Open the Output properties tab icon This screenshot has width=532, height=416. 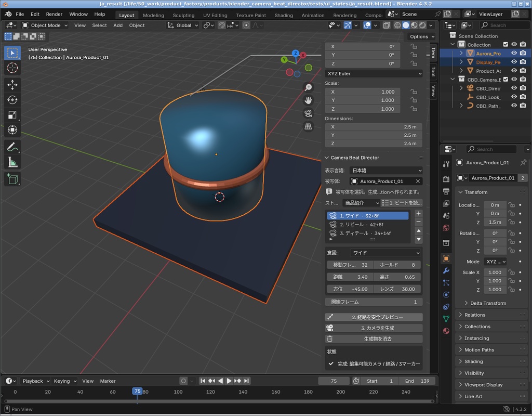[446, 191]
